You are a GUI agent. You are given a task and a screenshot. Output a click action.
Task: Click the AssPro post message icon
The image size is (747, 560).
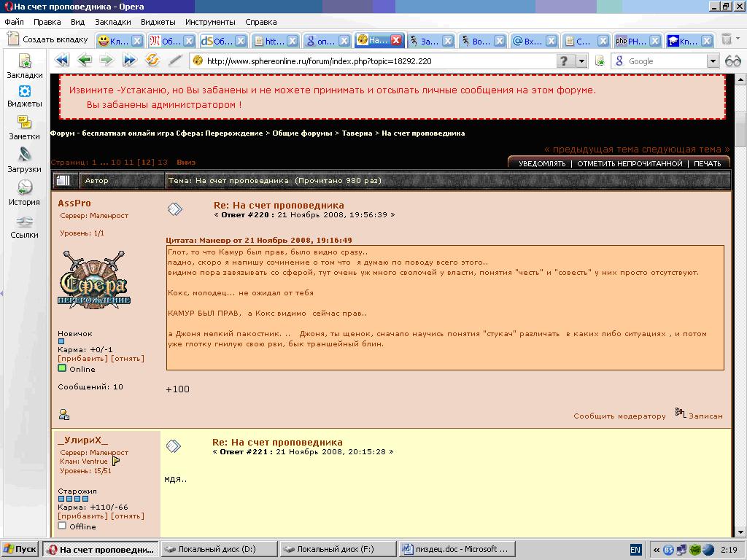(x=175, y=209)
